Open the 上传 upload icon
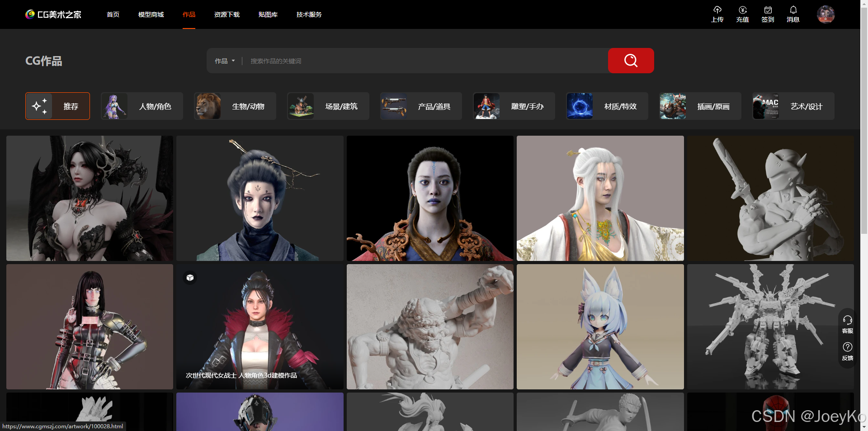The image size is (868, 431). click(x=717, y=14)
